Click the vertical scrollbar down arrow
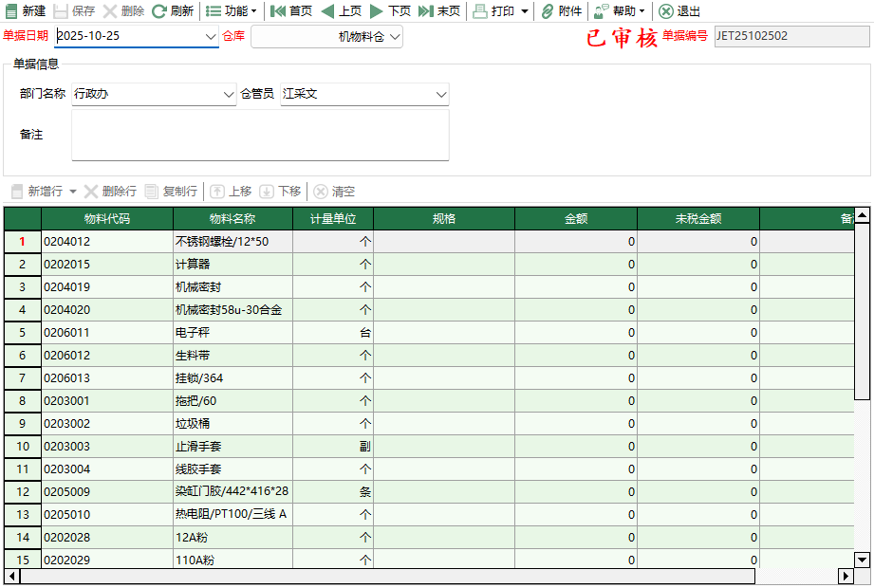The width and height of the screenshot is (874, 588). click(863, 558)
